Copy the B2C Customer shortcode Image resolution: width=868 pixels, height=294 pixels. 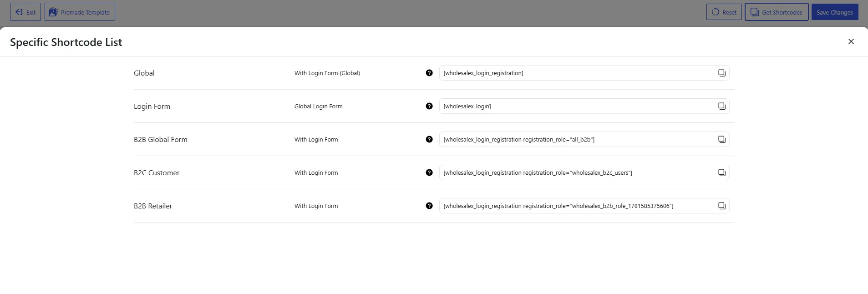[721, 172]
